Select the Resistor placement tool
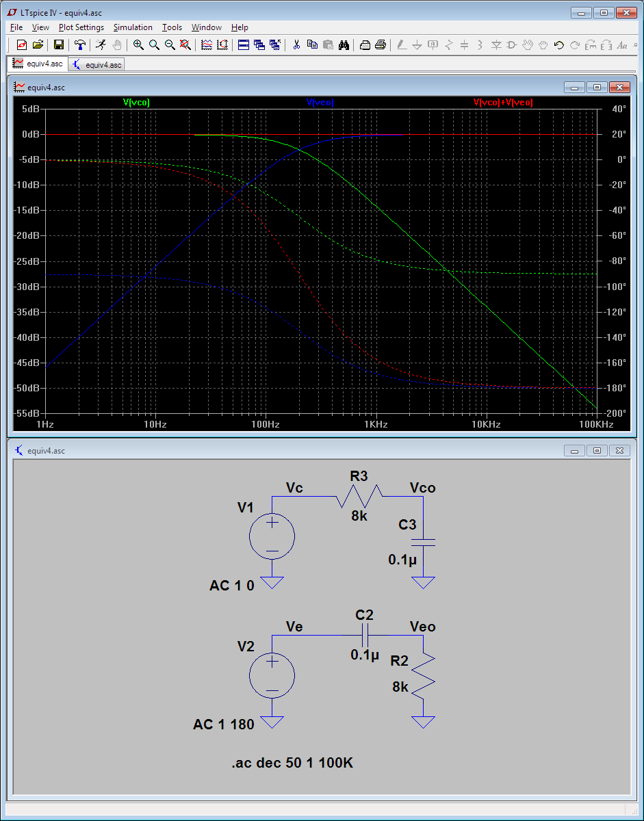 coord(448,44)
